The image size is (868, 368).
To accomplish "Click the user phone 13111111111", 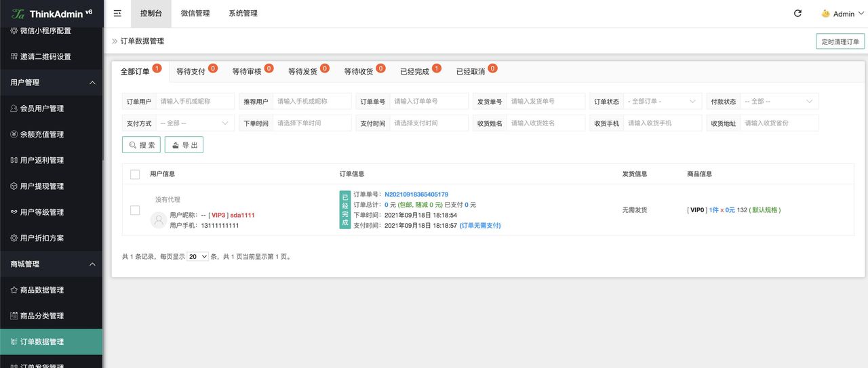I will [x=220, y=225].
